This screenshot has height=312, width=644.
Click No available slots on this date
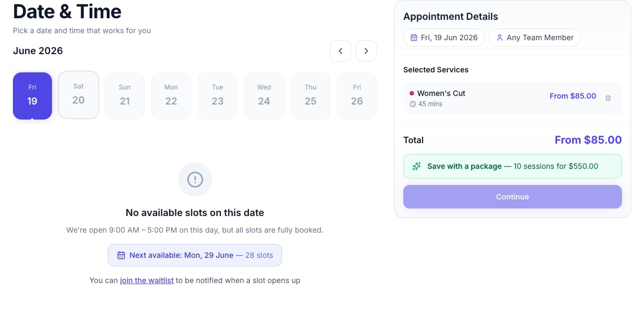tap(195, 213)
